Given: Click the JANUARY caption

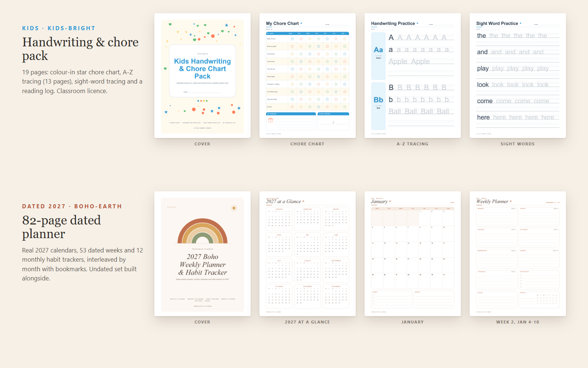Looking at the screenshot, I should [413, 322].
